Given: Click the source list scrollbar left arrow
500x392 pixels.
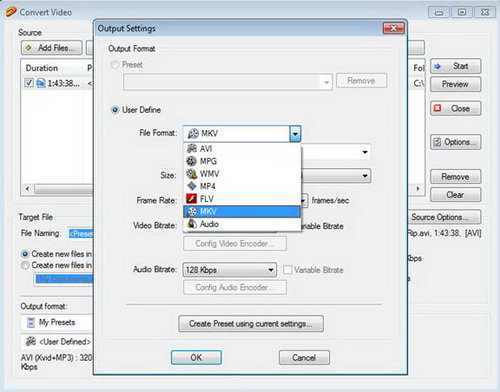Looking at the screenshot, I should point(28,189).
